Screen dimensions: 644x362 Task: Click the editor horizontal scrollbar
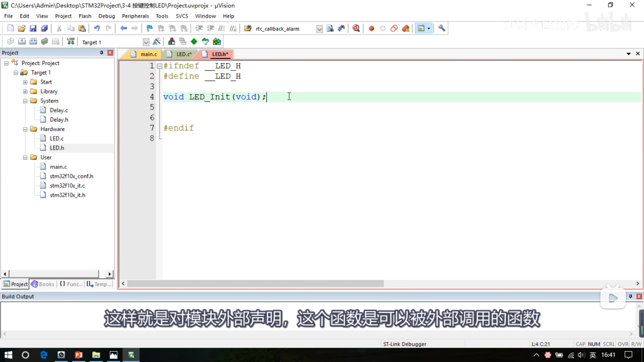[255, 284]
